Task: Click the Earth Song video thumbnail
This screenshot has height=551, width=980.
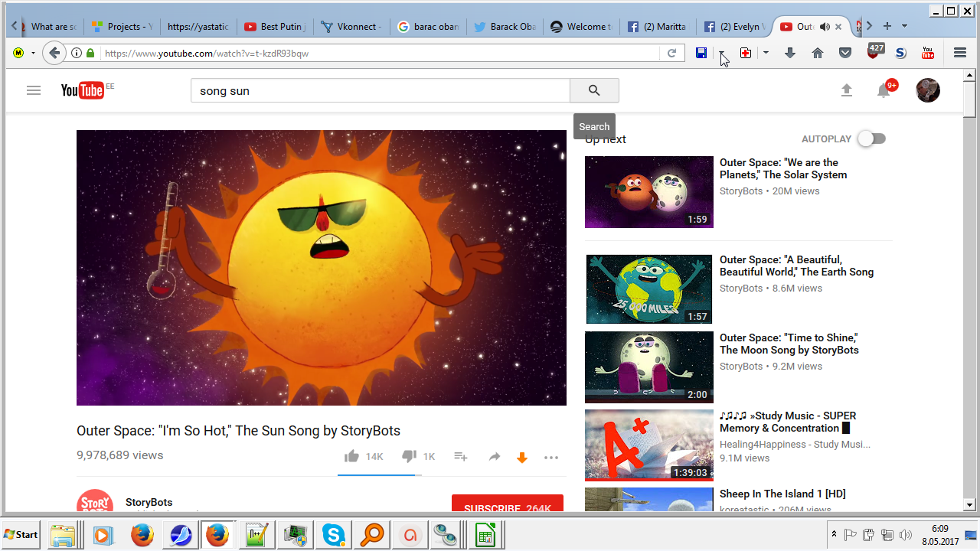Action: (649, 289)
